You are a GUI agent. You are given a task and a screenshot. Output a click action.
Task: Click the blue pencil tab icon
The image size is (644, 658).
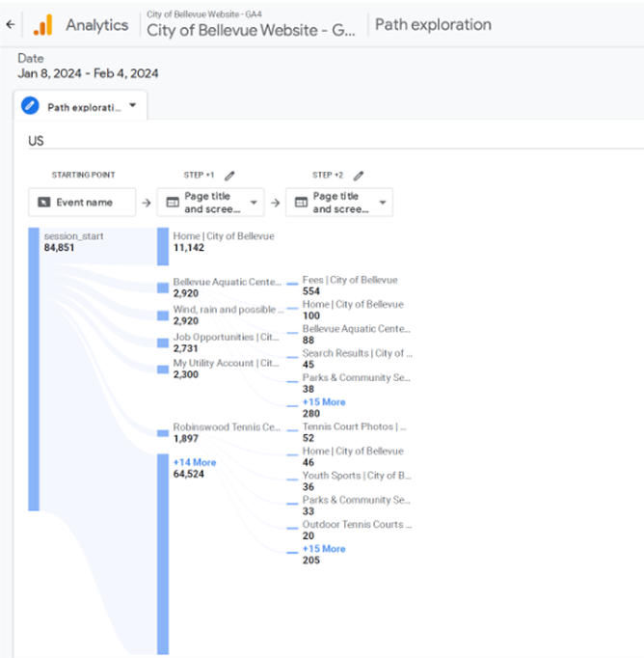pos(30,106)
